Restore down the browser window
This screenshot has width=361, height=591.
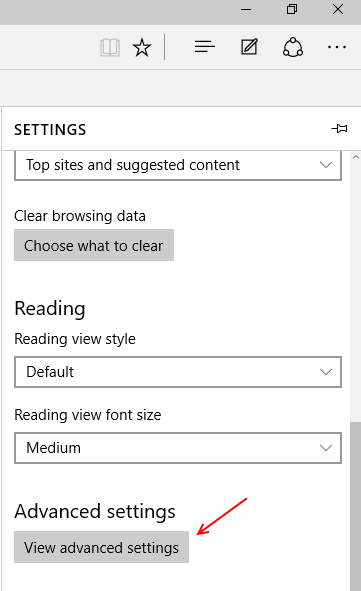pyautogui.click(x=292, y=9)
